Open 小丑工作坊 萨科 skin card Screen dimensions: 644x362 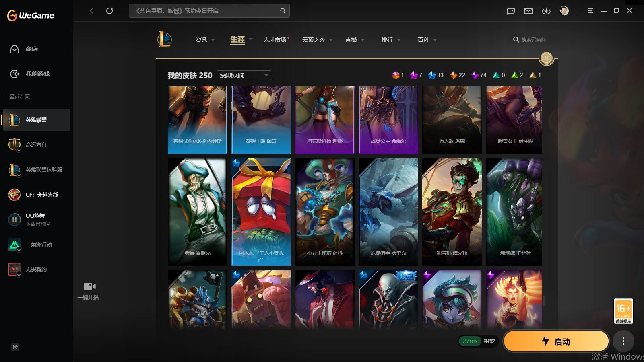pos(325,212)
